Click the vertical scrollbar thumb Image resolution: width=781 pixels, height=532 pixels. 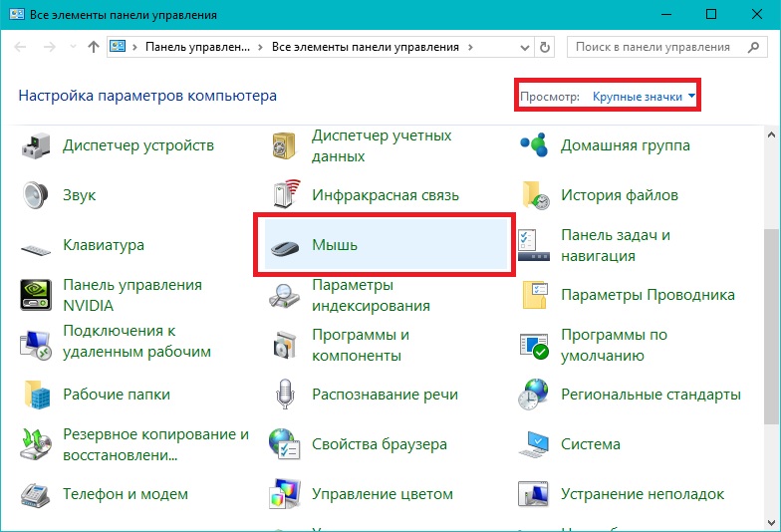770,319
